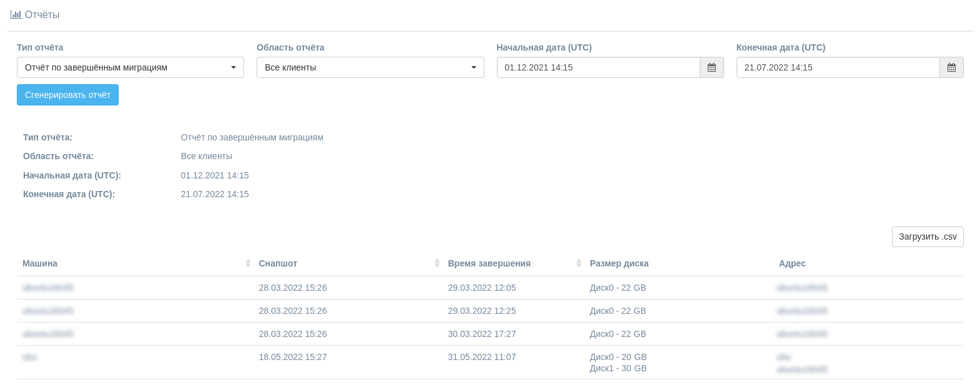This screenshot has width=980, height=390.
Task: Click sort arrows in Время завершения header
Action: pos(579,263)
